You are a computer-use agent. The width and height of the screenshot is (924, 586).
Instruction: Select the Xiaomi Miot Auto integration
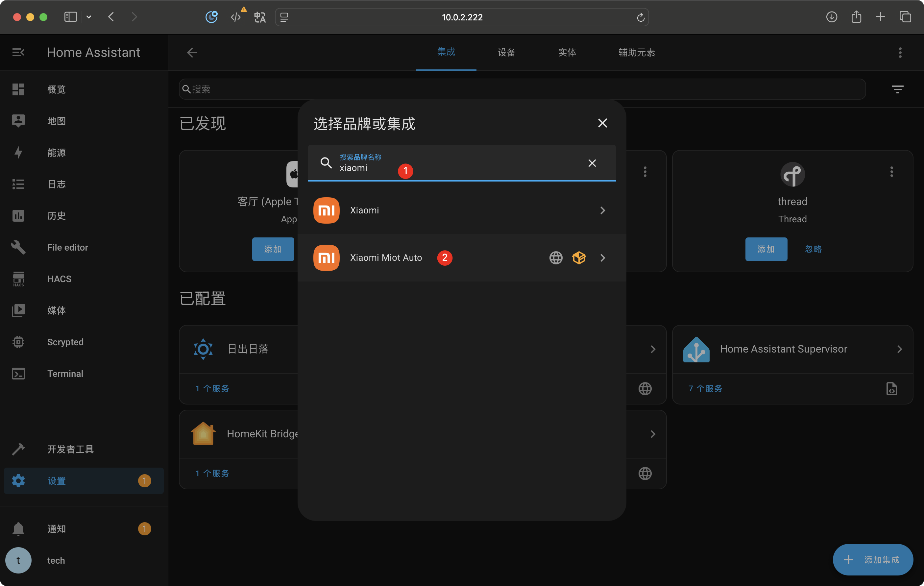pos(462,257)
